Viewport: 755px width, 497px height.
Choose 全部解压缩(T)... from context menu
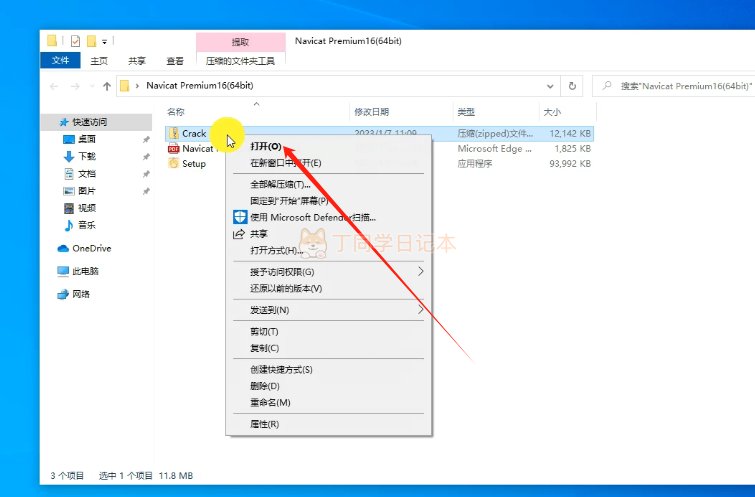280,184
